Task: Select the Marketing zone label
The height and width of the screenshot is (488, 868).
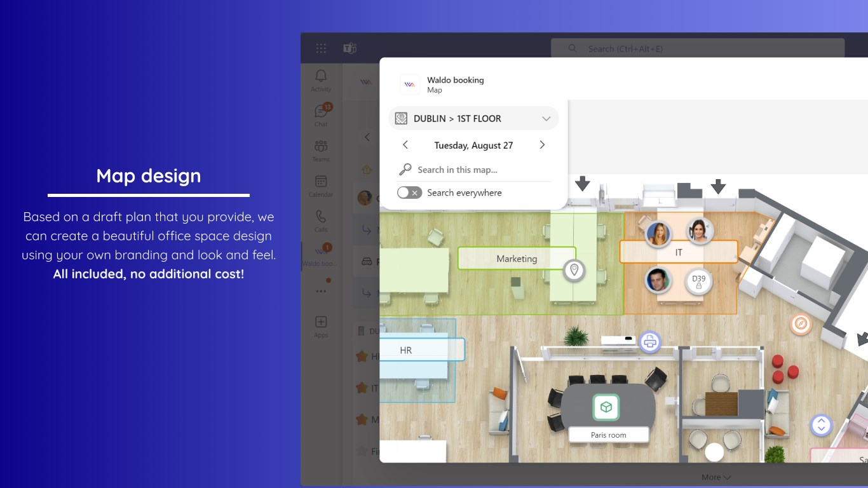Action: tap(517, 259)
